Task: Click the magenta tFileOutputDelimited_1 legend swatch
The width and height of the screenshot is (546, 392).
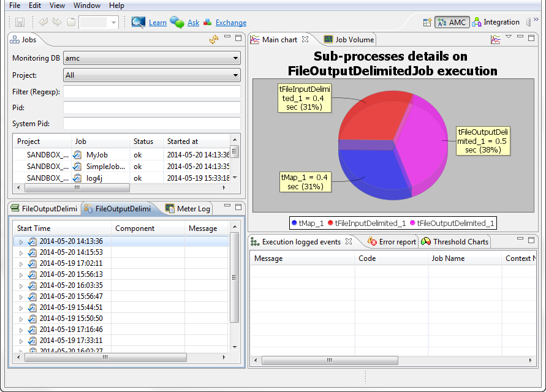Action: 413,224
